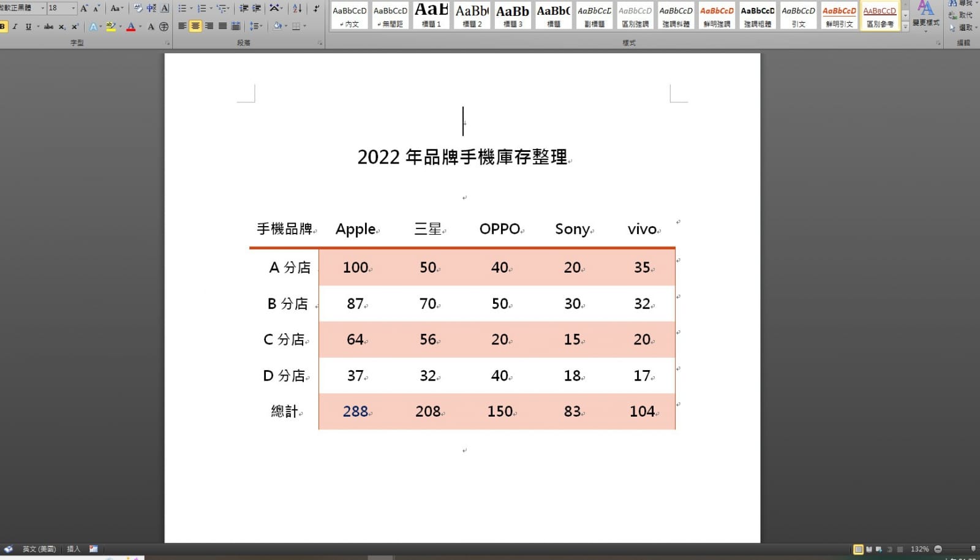Screen dimensions: 980x560
Task: Open Font dialog launcher in 字型 group
Action: pyautogui.click(x=168, y=43)
